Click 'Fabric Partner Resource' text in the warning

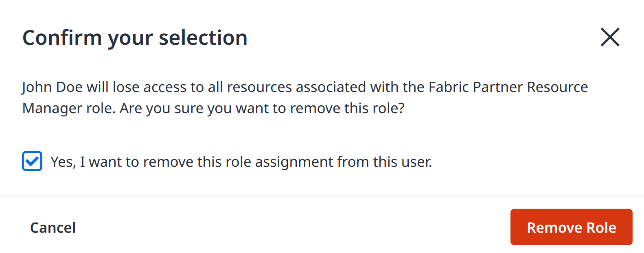508,87
